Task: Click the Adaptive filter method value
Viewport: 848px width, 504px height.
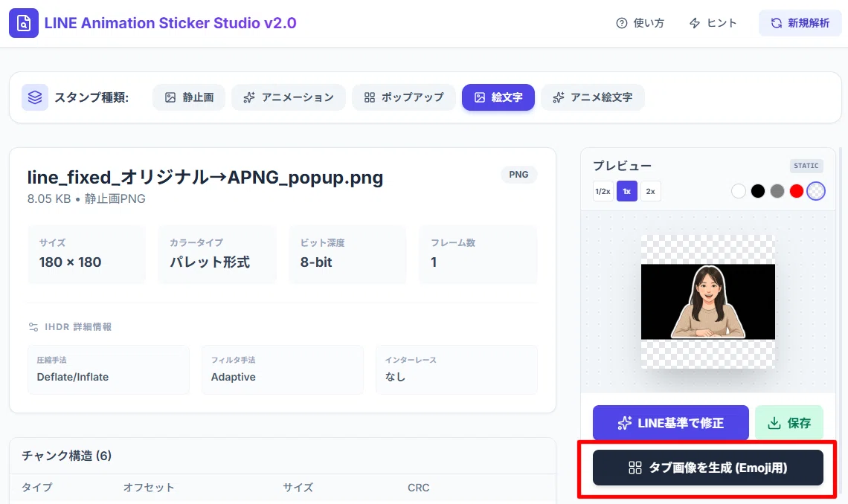Action: (233, 377)
